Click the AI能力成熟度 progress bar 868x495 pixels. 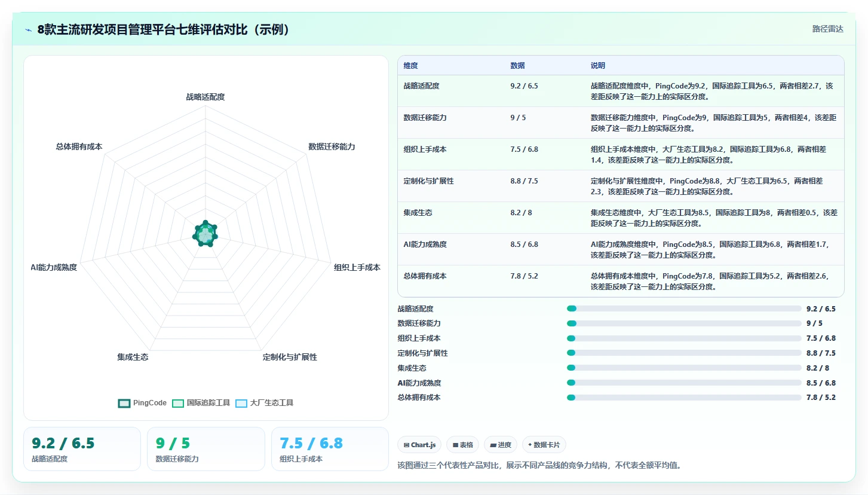click(684, 383)
